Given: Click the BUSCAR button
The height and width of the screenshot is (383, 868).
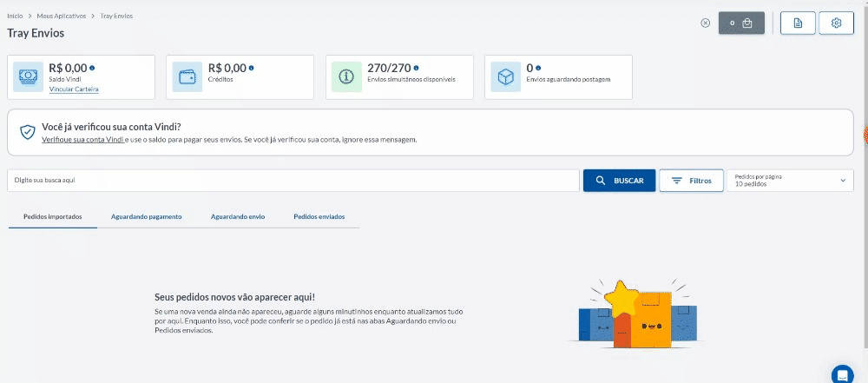Looking at the screenshot, I should point(620,181).
